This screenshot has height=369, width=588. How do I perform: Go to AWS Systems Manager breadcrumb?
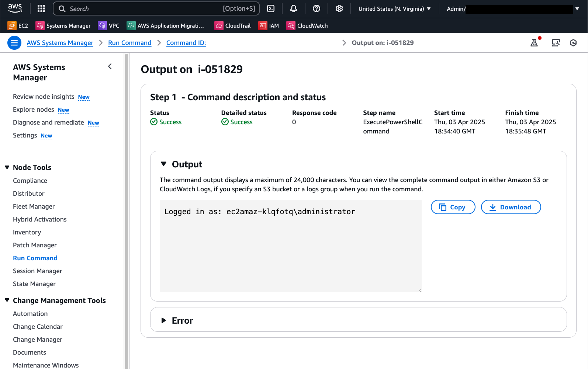(x=60, y=43)
